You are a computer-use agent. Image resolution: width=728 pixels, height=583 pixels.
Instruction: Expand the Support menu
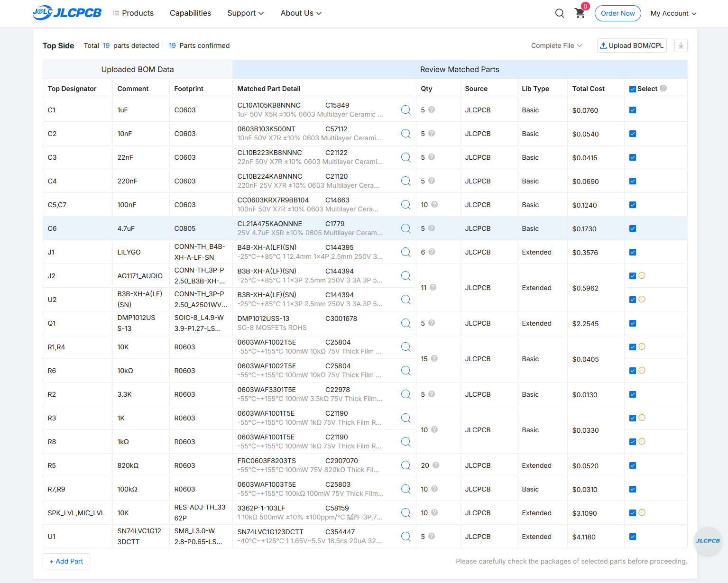(x=245, y=13)
